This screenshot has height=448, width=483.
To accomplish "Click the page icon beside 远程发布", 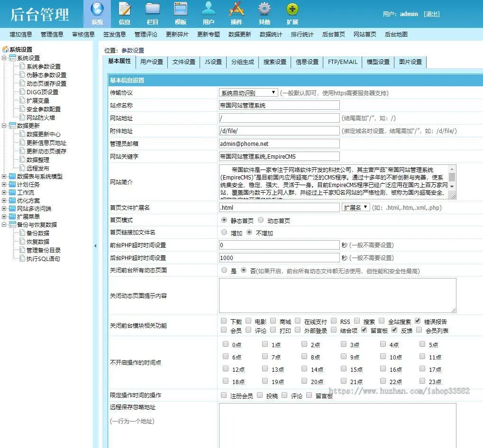I will tap(22, 168).
